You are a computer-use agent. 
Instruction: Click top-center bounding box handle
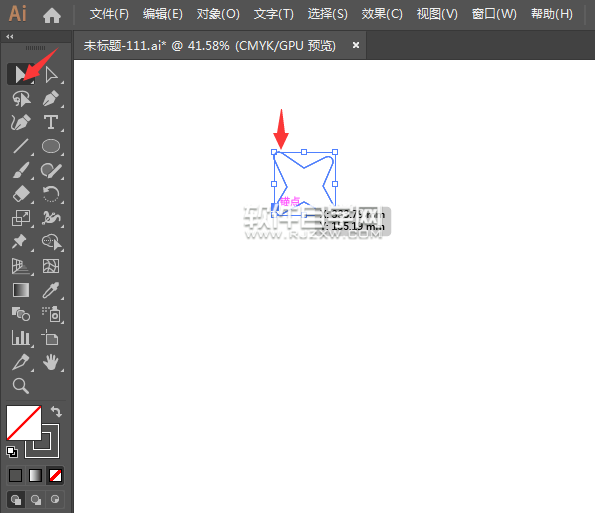tap(304, 152)
